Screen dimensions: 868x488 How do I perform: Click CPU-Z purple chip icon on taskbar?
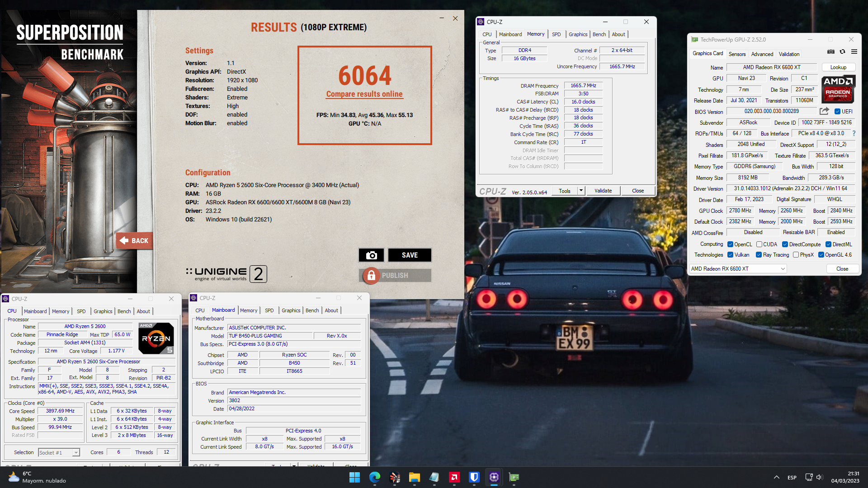coord(494,477)
